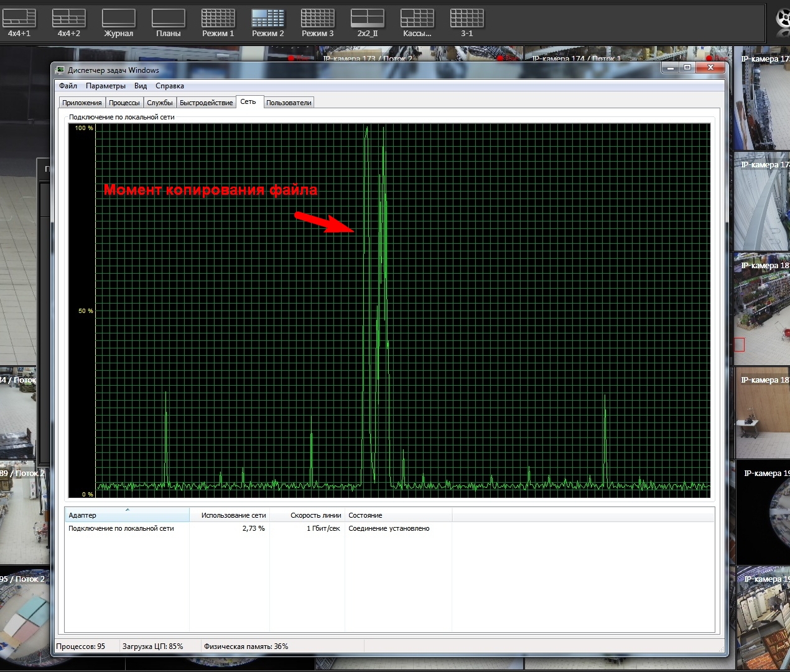Switch to the Процессы tab

(x=124, y=103)
